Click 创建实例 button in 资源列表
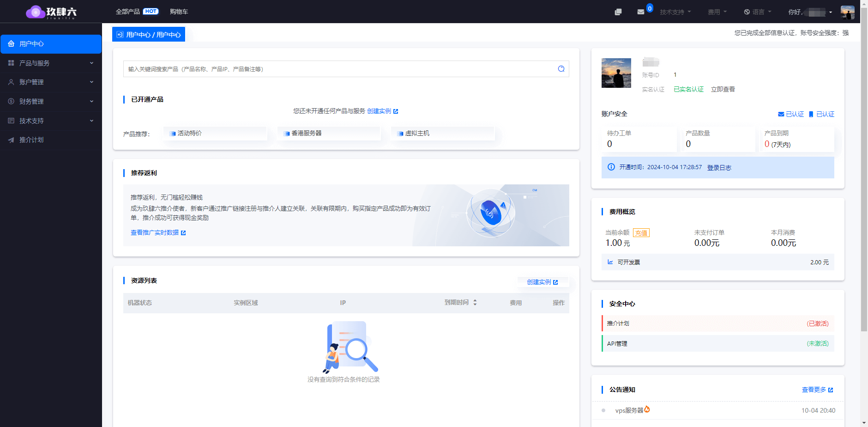Image resolution: width=868 pixels, height=427 pixels. click(x=543, y=282)
